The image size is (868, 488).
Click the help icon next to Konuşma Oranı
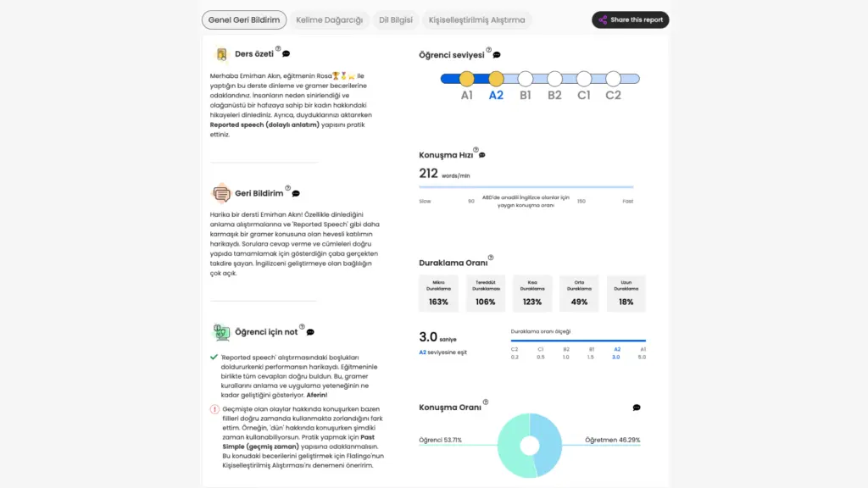click(486, 402)
